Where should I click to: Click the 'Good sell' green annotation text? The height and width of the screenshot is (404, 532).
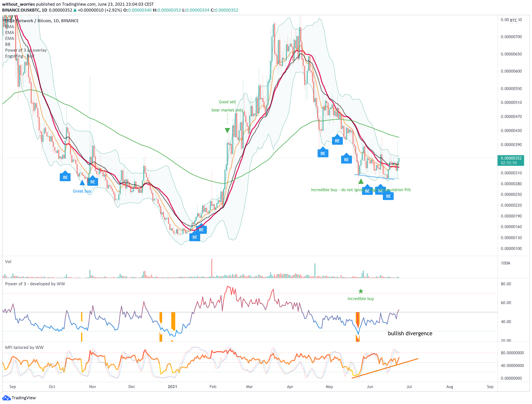point(227,102)
